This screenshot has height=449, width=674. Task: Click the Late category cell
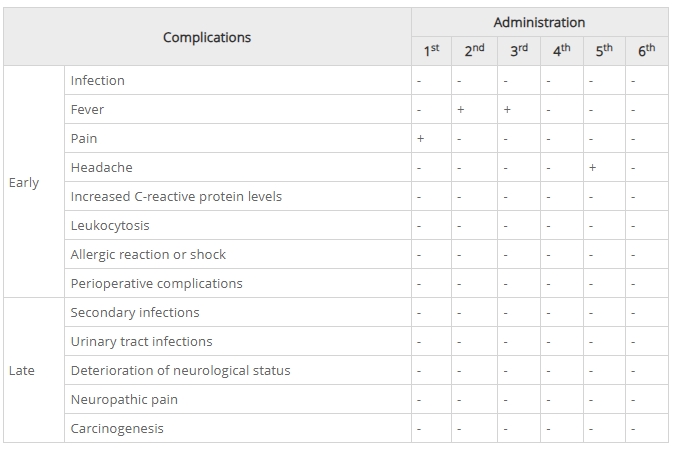(22, 370)
